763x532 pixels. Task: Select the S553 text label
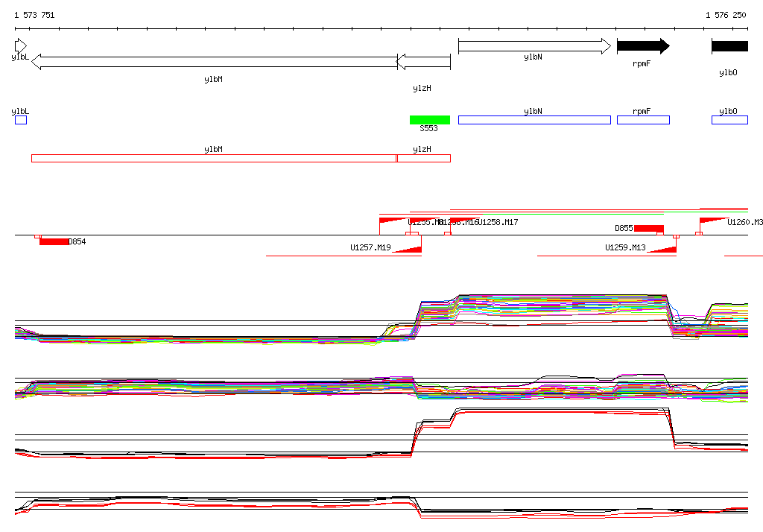[428, 128]
